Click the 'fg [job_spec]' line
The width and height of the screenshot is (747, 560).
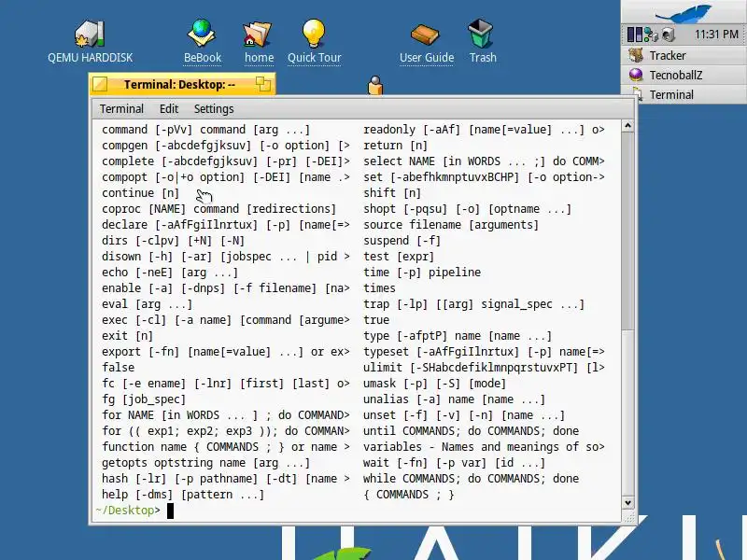pos(144,399)
